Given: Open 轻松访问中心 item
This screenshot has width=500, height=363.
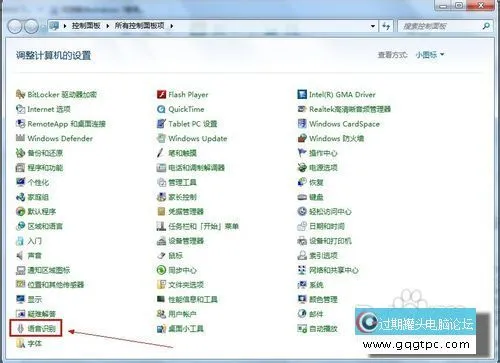Looking at the screenshot, I should tap(324, 211).
